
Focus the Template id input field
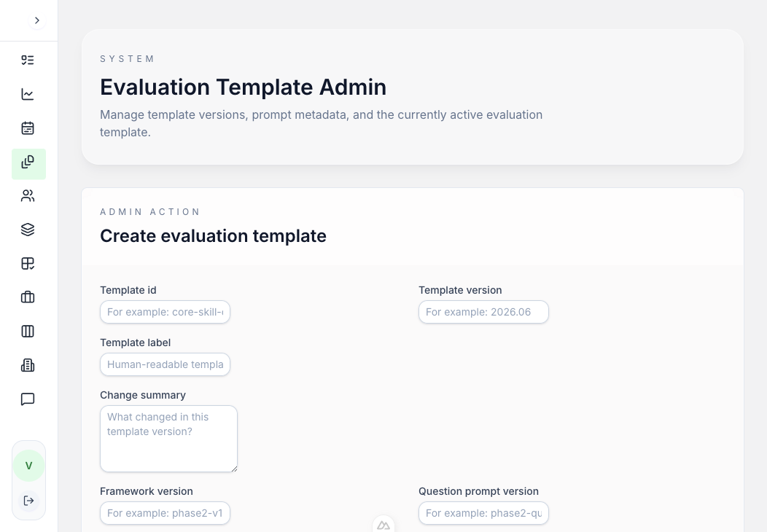(x=165, y=312)
